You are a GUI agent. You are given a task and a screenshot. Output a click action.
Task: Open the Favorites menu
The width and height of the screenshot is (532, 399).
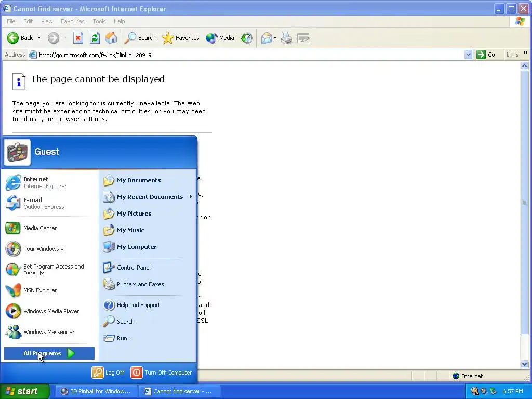click(73, 21)
